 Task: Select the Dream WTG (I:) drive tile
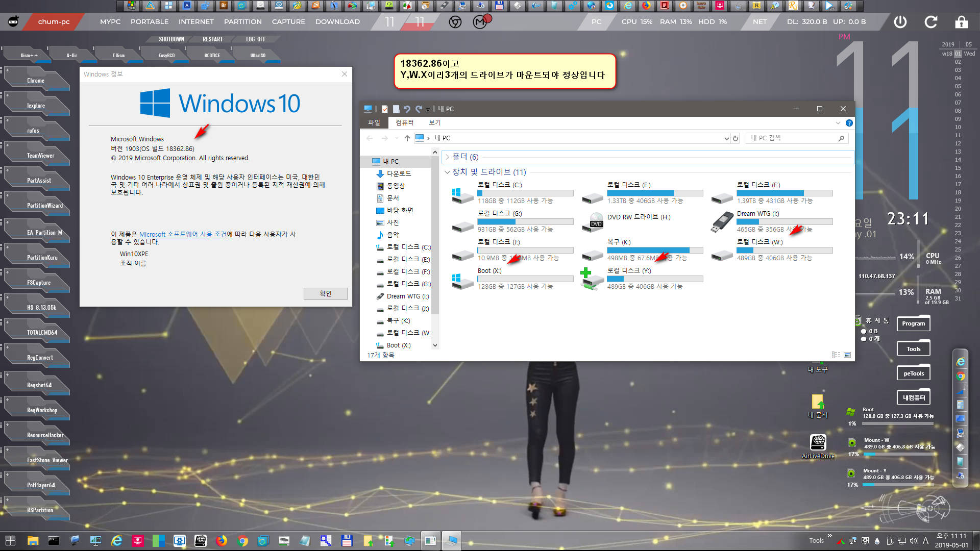point(772,221)
